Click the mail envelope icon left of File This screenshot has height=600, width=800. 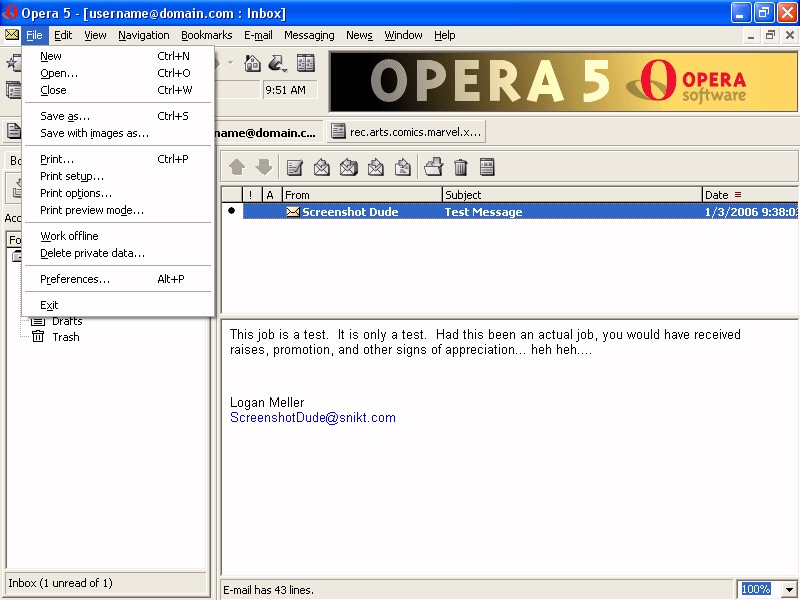12,35
